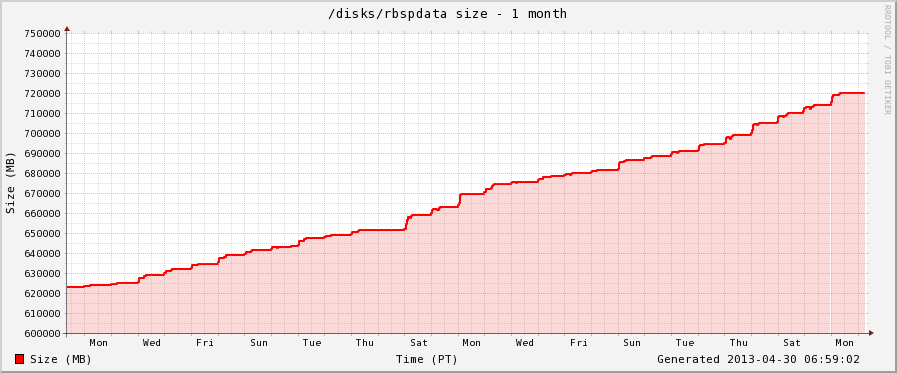
Task: Click the 700000 y-axis label
Action: coord(43,133)
